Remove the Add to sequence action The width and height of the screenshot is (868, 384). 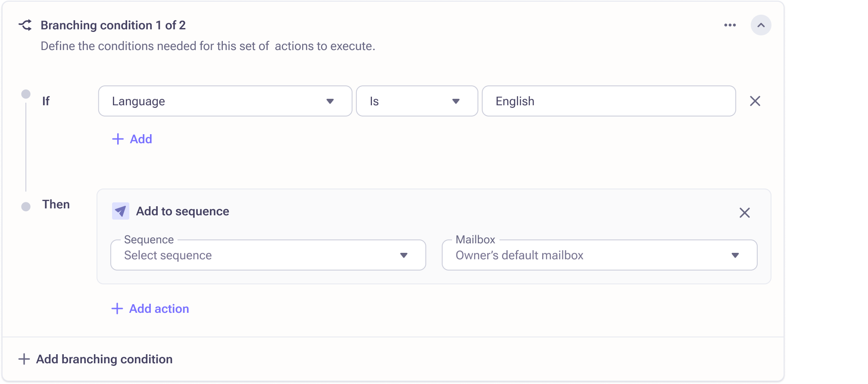click(744, 213)
